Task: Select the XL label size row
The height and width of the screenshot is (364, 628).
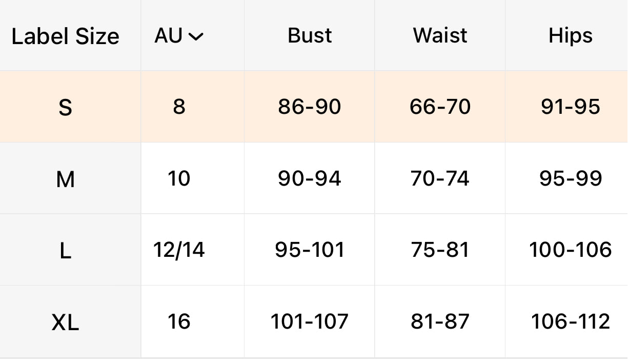Action: tap(65, 322)
